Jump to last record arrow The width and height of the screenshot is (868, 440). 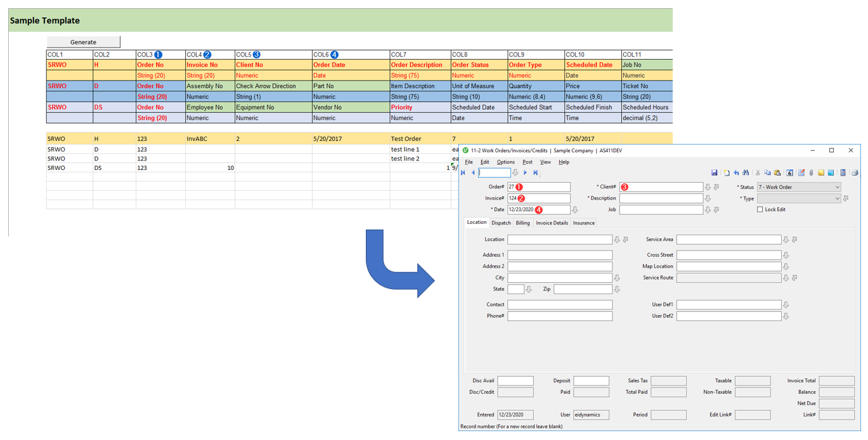[536, 172]
